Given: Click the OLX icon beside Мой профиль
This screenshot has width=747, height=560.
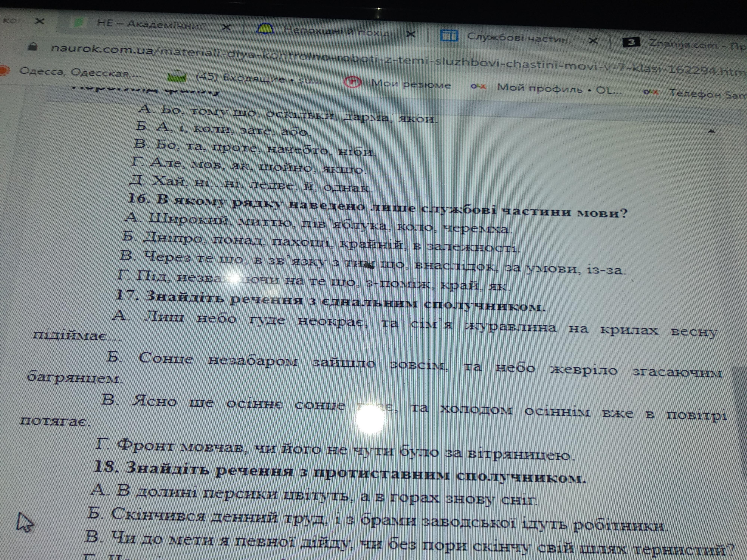Looking at the screenshot, I should [478, 87].
